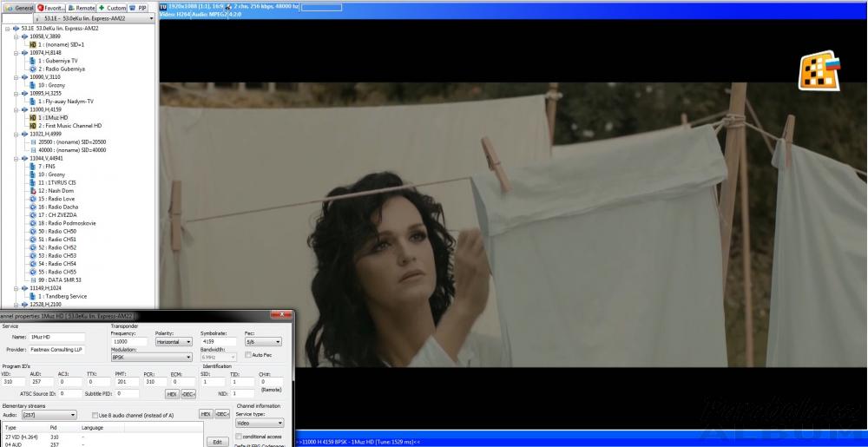Open the Audio stream dropdown [257]
The width and height of the screenshot is (868, 447).
[48, 414]
